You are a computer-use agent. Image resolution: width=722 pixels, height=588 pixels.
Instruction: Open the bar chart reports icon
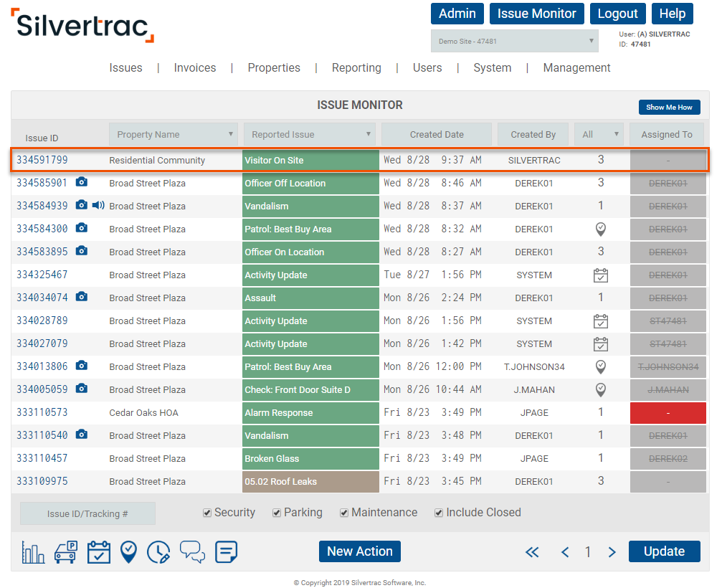click(x=33, y=551)
